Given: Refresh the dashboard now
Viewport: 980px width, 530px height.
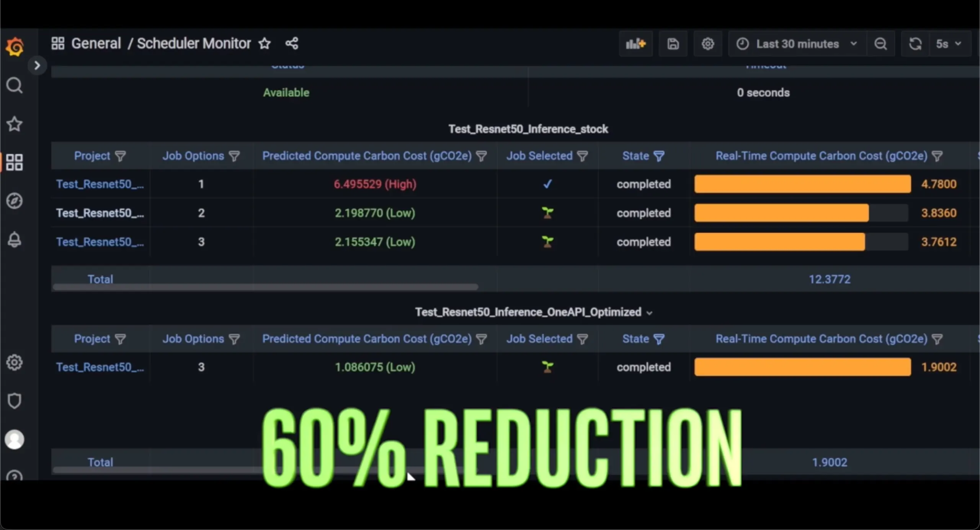Looking at the screenshot, I should 915,44.
